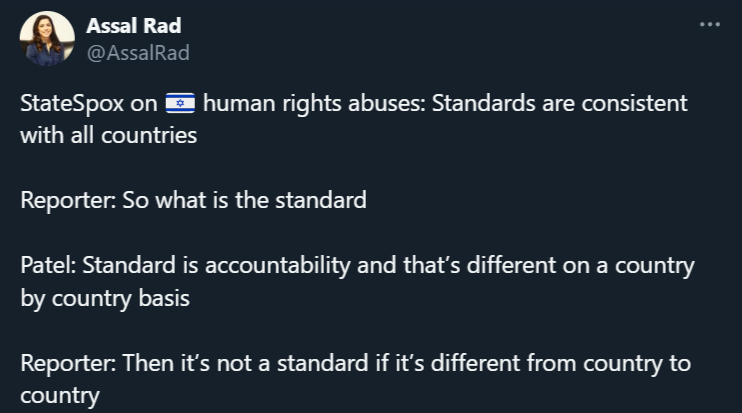
Task: Click the name 'Patel:' in the tweet
Action: 48,265
